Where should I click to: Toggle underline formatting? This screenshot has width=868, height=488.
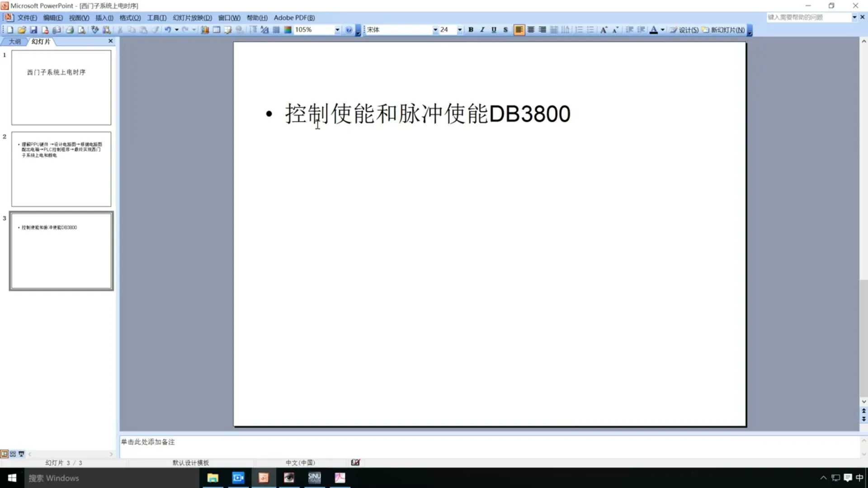coord(494,29)
